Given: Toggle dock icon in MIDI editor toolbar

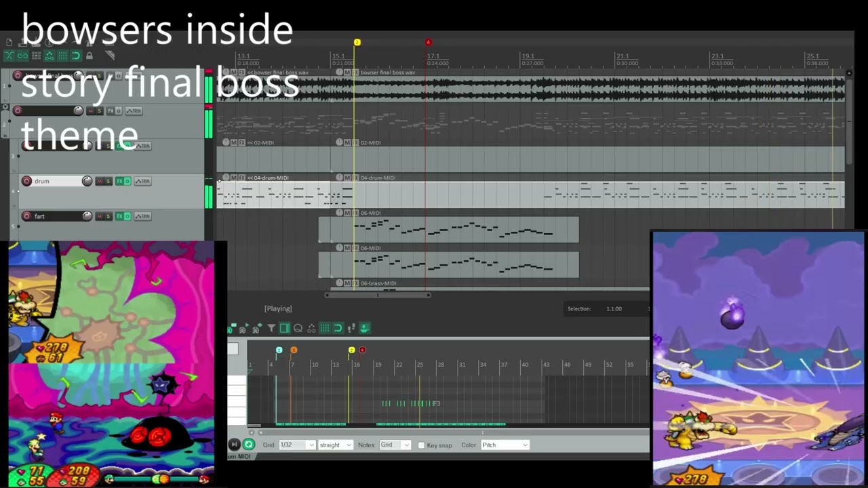Looking at the screenshot, I should (x=285, y=328).
